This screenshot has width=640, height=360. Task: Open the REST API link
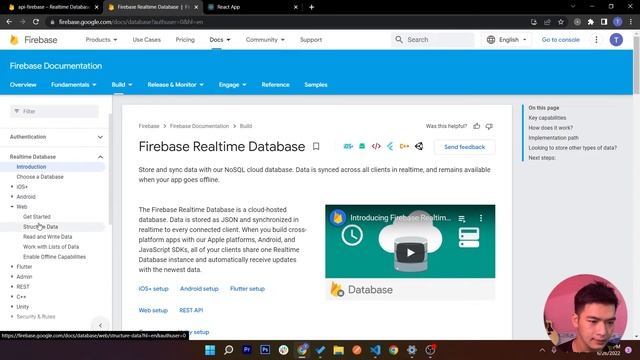pos(191,310)
